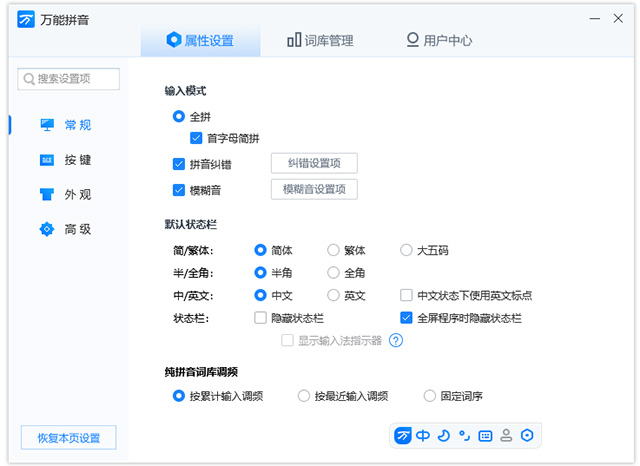Click the moon half-width icon on status bar
Image resolution: width=640 pixels, height=466 pixels.
coord(444,435)
